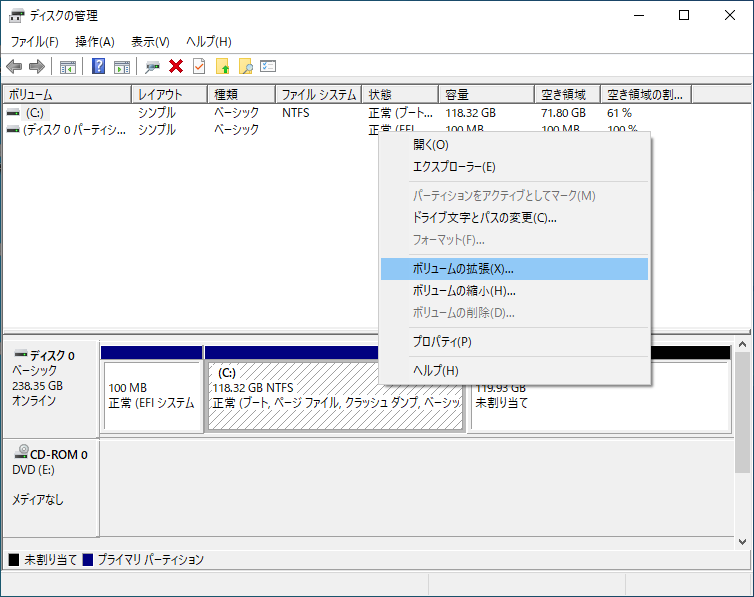Open the 表示(V) menu
Screen dimensions: 754x597
150,41
